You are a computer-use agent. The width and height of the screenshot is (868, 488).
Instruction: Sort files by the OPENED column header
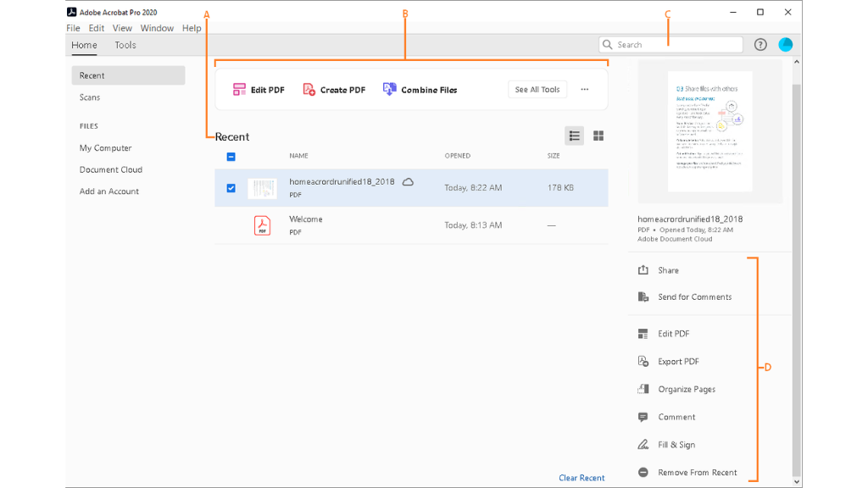click(457, 156)
